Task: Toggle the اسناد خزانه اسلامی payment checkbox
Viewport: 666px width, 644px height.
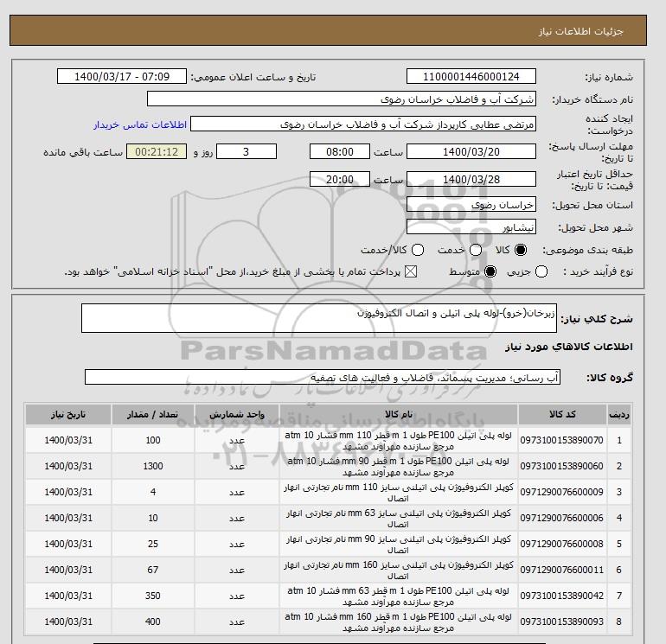Action: tap(411, 271)
